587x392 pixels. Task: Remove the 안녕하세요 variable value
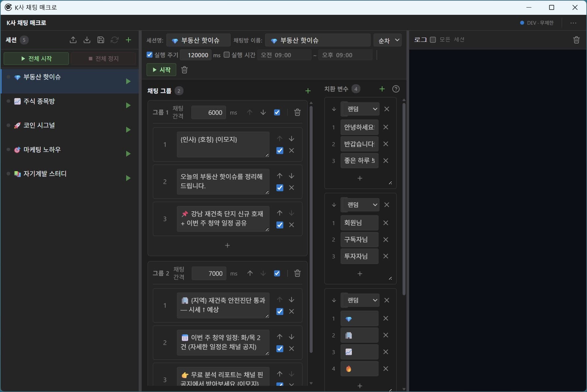[386, 127]
